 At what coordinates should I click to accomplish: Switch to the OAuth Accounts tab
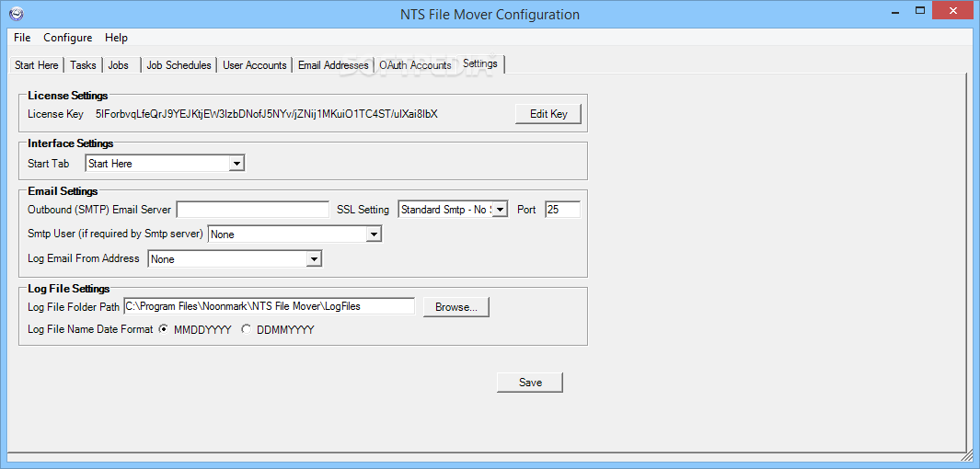416,65
